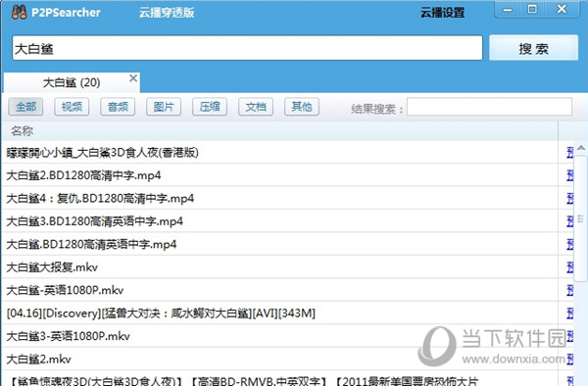
Task: Click the P2PSearcher binoculars logo icon
Action: point(20,12)
